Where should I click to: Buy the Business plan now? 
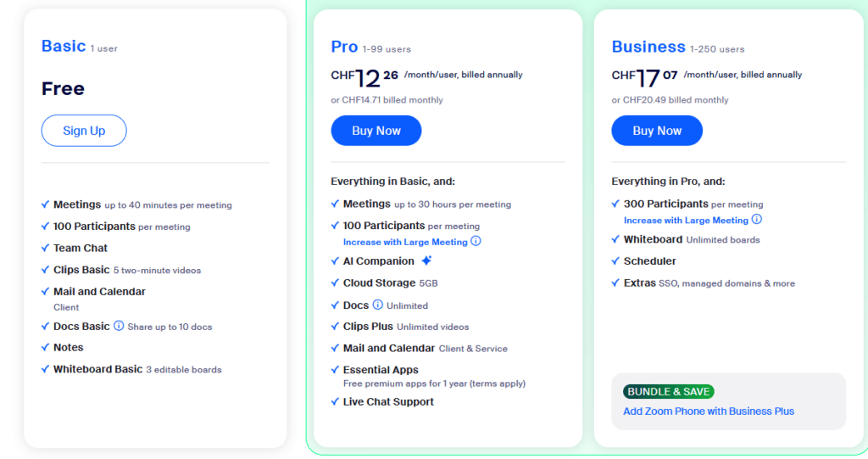657,131
